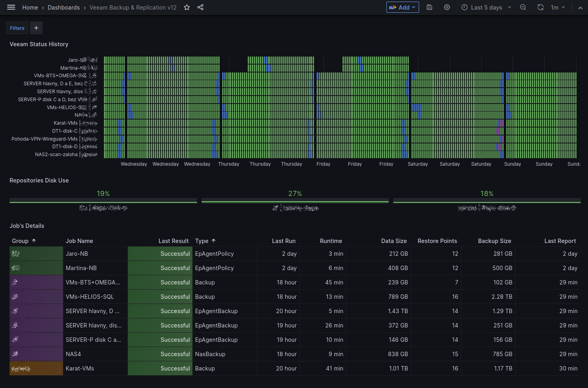Screen dimensions: 588x388
Task: Zoom out the time range
Action: pos(523,7)
